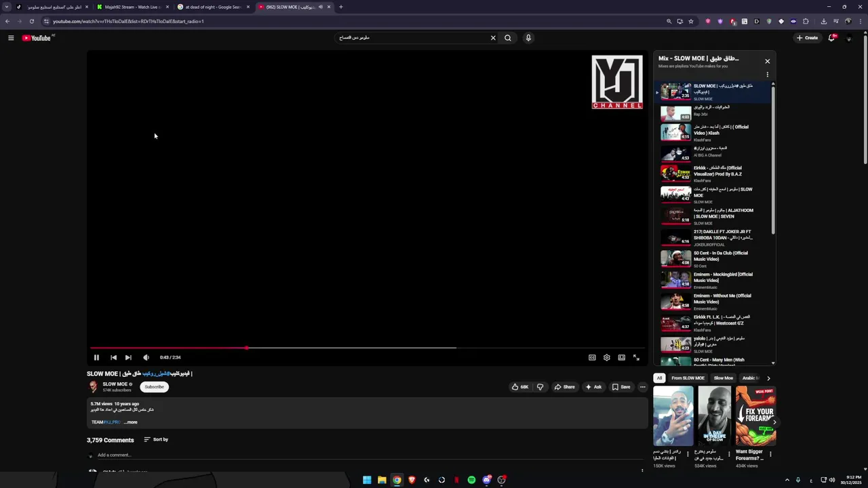The height and width of the screenshot is (488, 868).
Task: Open 'Want Bigger Forearms?' short
Action: (756, 416)
